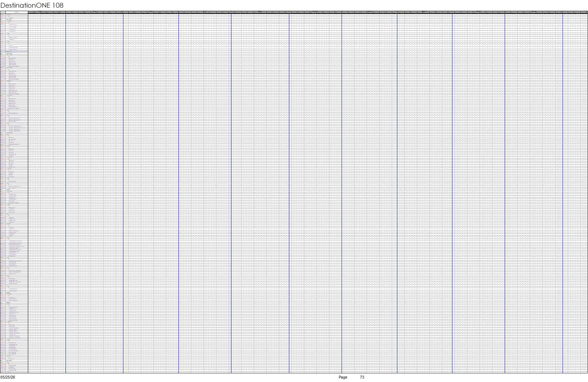Select the "Page" label in the footer
The height and width of the screenshot is (382, 588).
(343, 377)
